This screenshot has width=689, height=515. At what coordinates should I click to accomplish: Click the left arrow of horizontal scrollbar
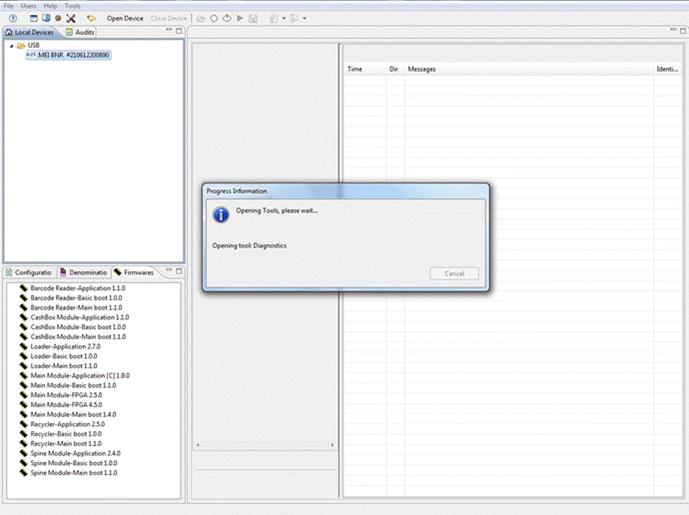[198, 445]
